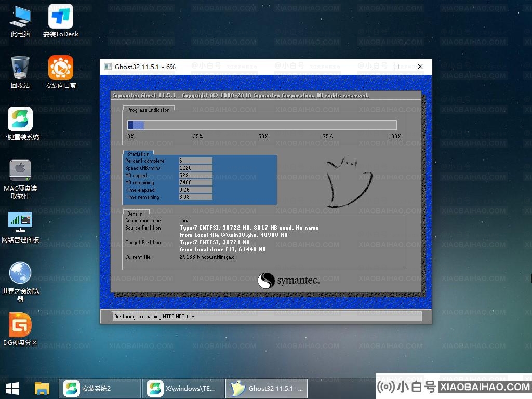Switch to the X:\windows\TE taskbar window
Viewport: 532px width, 399px height.
183,388
